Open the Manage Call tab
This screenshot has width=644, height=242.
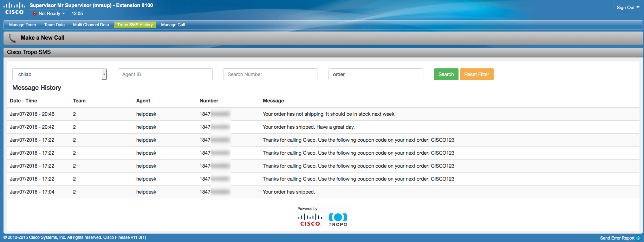(x=173, y=25)
